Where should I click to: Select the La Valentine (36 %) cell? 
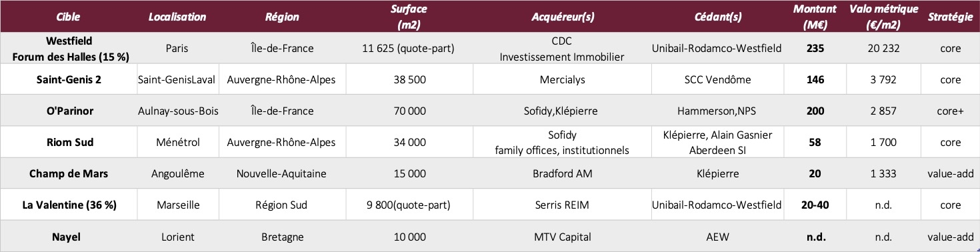[69, 205]
